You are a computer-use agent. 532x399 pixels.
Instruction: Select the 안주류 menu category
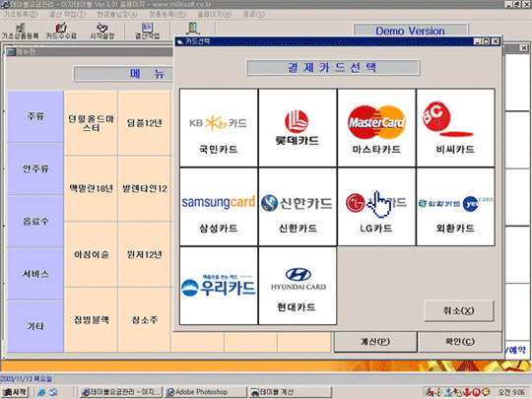pos(35,168)
